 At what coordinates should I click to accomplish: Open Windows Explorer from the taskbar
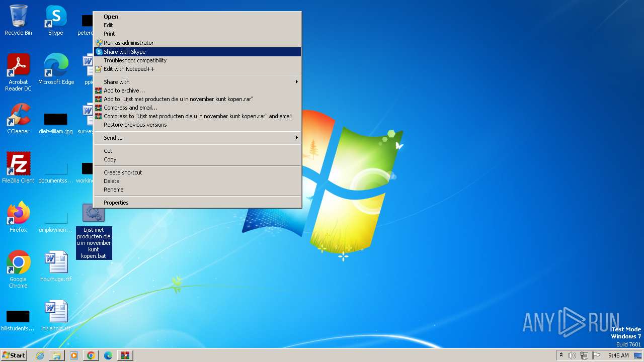point(57,355)
